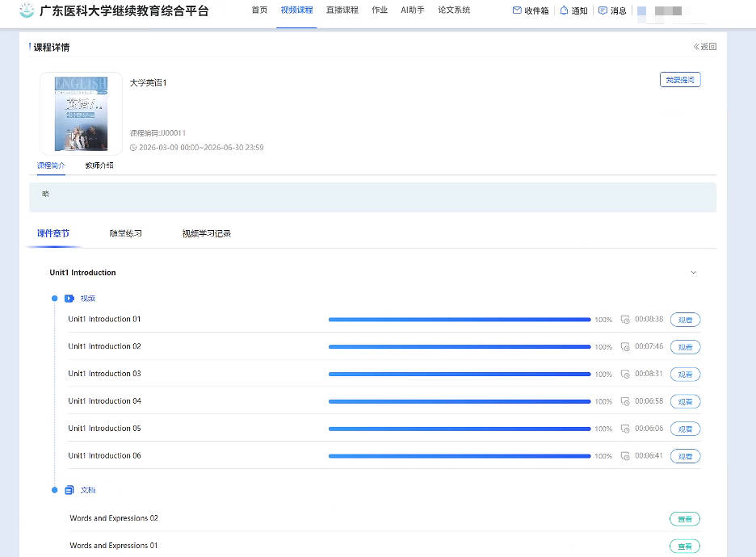Click 查看 for Words and Expressions 02

[684, 519]
